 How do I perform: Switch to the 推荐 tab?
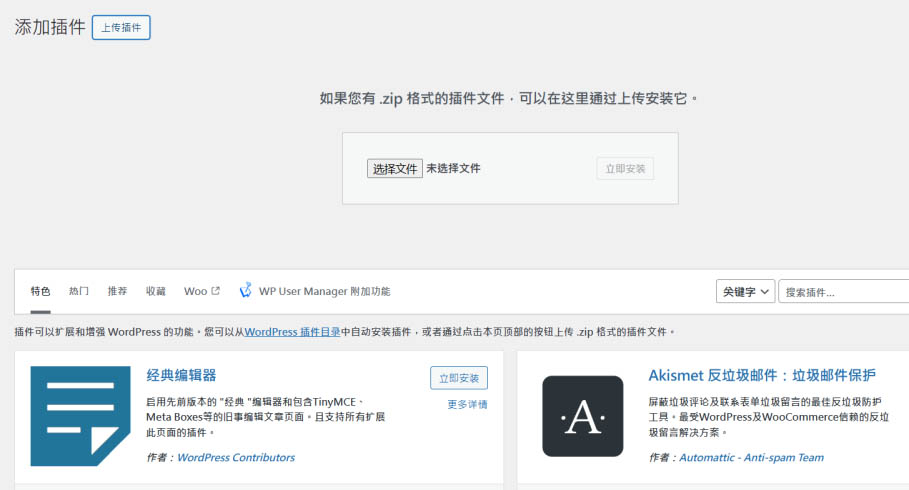coord(117,291)
